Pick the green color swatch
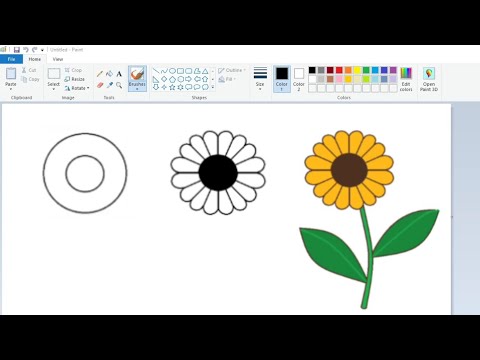 (x=366, y=70)
